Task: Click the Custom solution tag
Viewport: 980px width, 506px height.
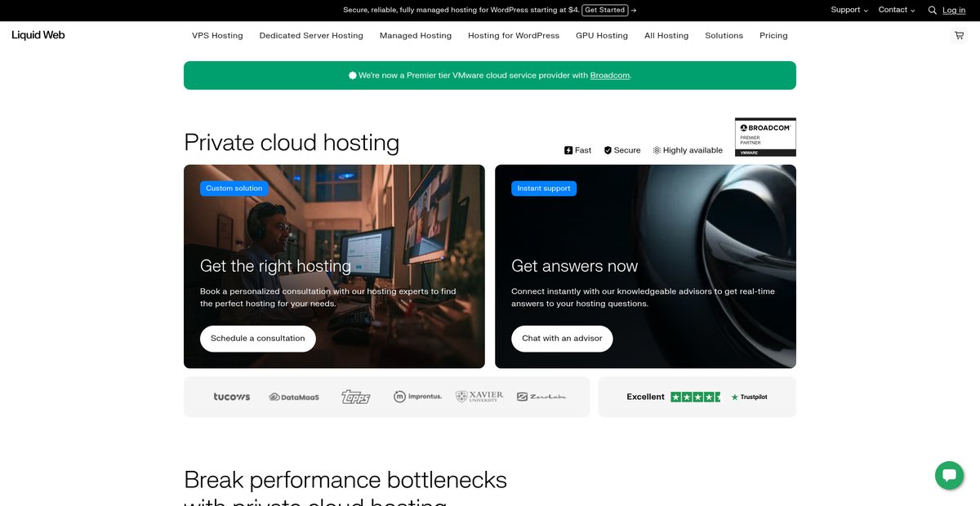Action: tap(234, 189)
